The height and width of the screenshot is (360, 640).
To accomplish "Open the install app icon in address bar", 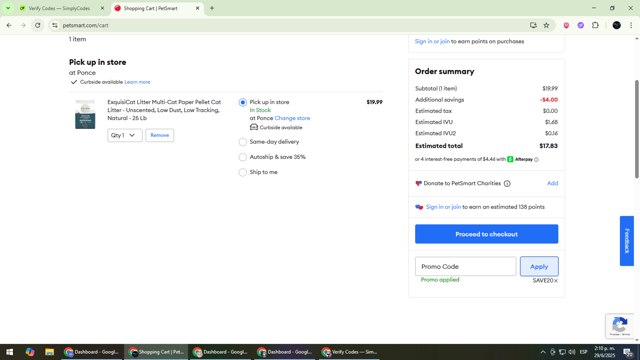I will 533,25.
